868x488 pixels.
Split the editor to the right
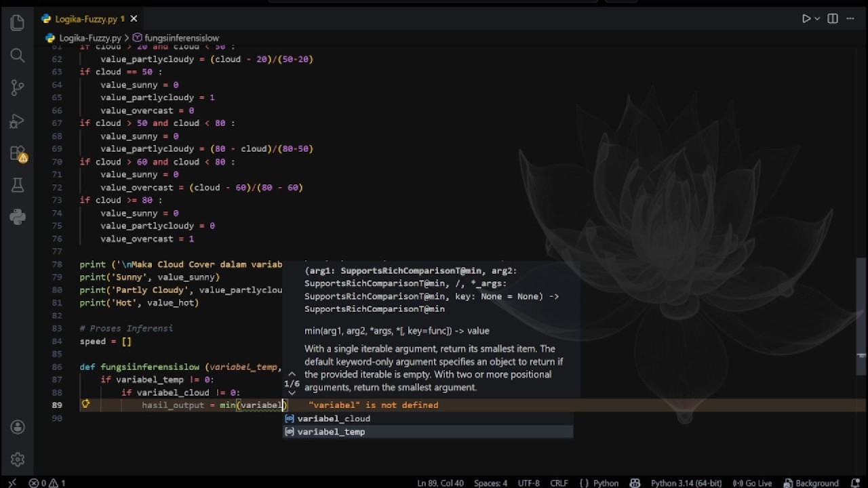[833, 19]
